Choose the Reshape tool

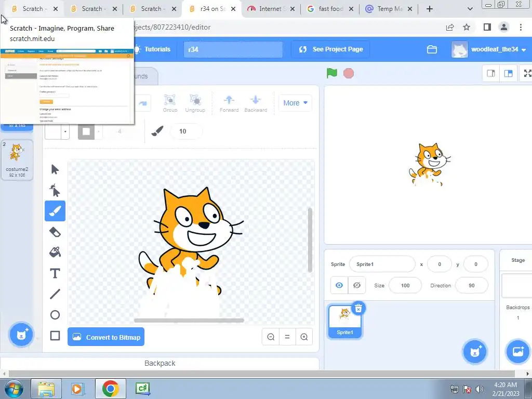[x=55, y=190]
